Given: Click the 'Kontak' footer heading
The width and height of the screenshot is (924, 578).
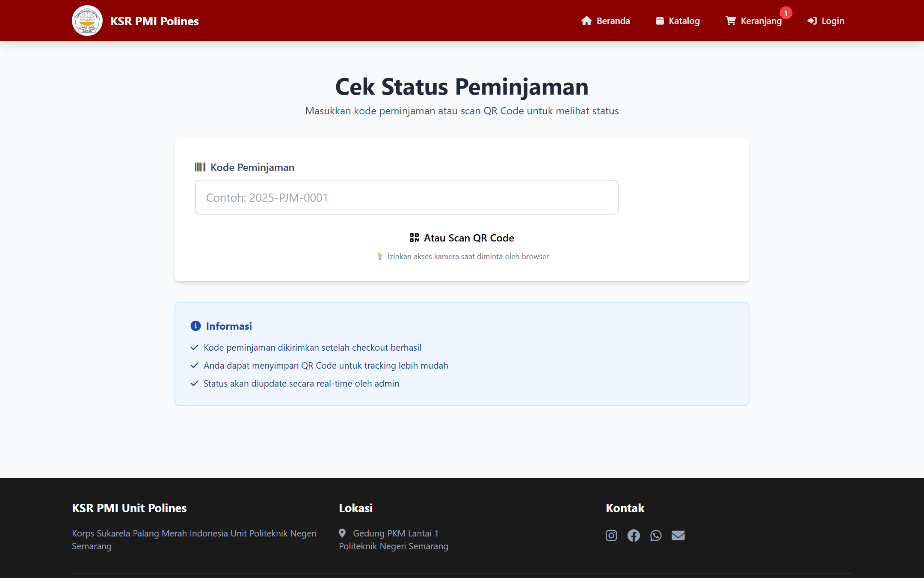Looking at the screenshot, I should coord(625,508).
